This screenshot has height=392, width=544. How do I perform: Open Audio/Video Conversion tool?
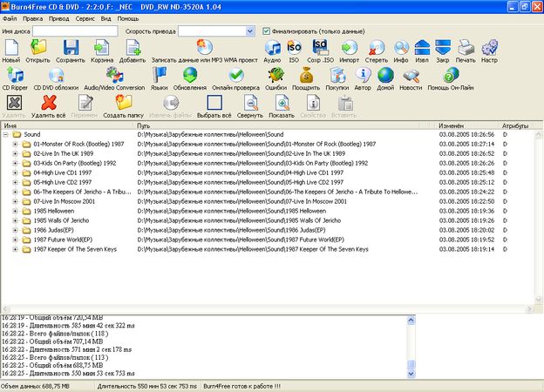coord(114,75)
